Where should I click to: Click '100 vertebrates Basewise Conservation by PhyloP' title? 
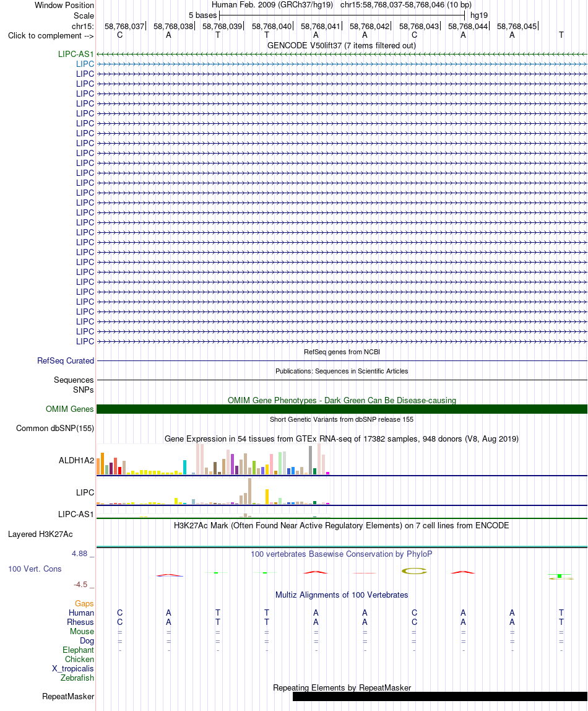coord(342,554)
